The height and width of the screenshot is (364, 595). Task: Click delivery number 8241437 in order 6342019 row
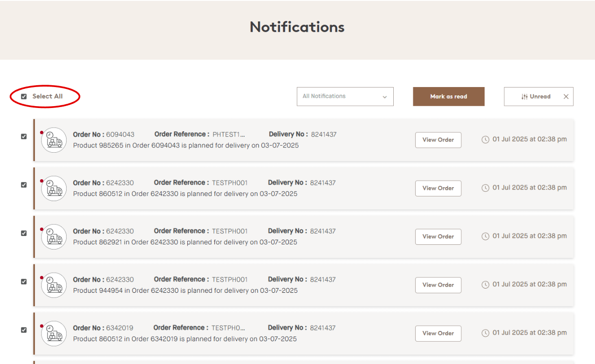pos(323,328)
